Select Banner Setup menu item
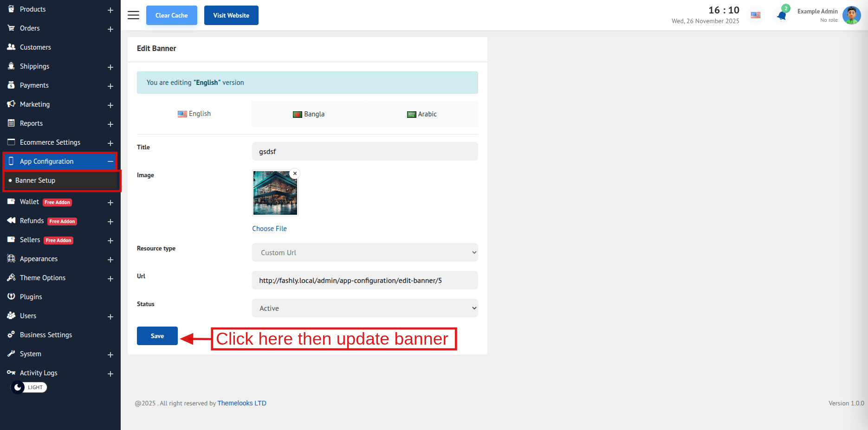The image size is (868, 430). tap(35, 180)
